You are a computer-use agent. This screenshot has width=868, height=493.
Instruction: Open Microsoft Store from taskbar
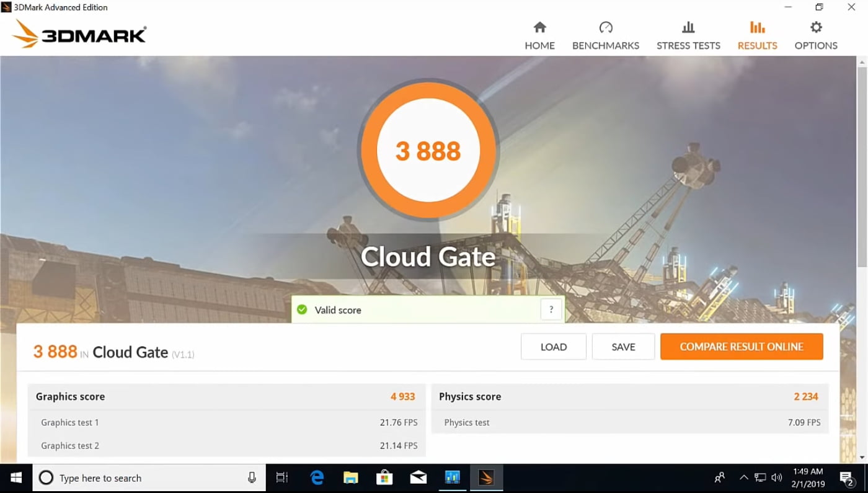click(384, 477)
